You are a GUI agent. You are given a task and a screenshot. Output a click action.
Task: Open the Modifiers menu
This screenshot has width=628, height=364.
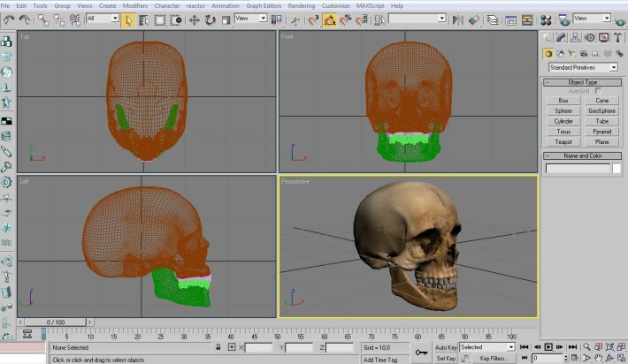[x=134, y=5]
